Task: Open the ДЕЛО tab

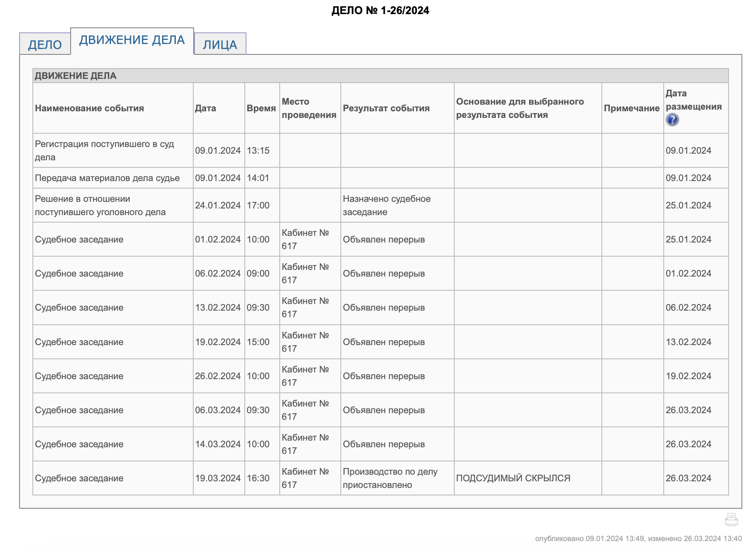Action: 45,44
